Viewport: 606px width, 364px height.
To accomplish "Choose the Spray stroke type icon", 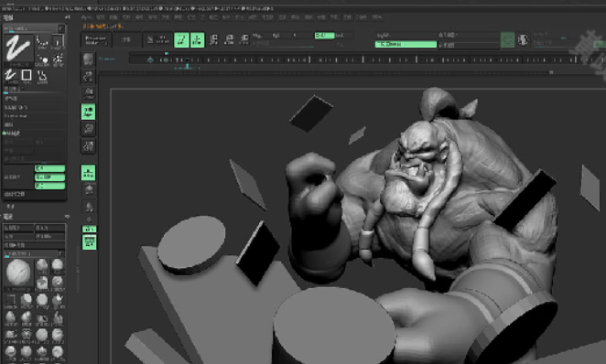I will click(x=58, y=59).
